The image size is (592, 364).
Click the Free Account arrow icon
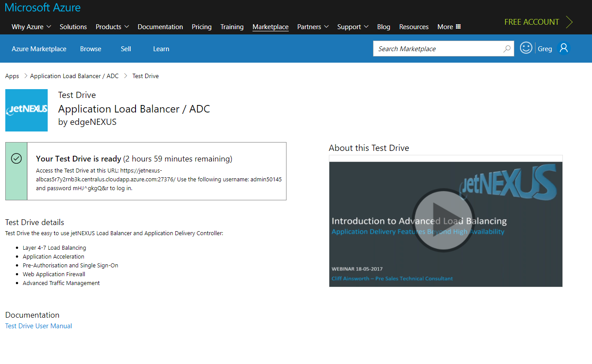coord(569,22)
